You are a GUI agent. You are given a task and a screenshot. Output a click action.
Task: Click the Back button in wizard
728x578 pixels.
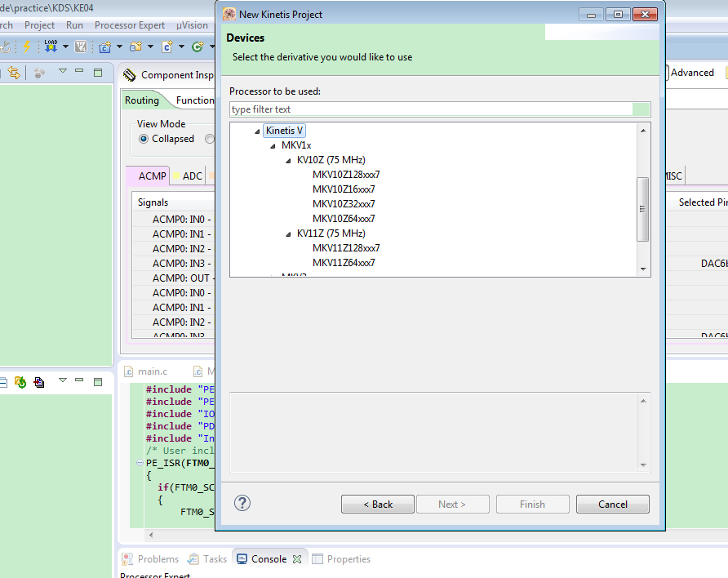(x=377, y=505)
